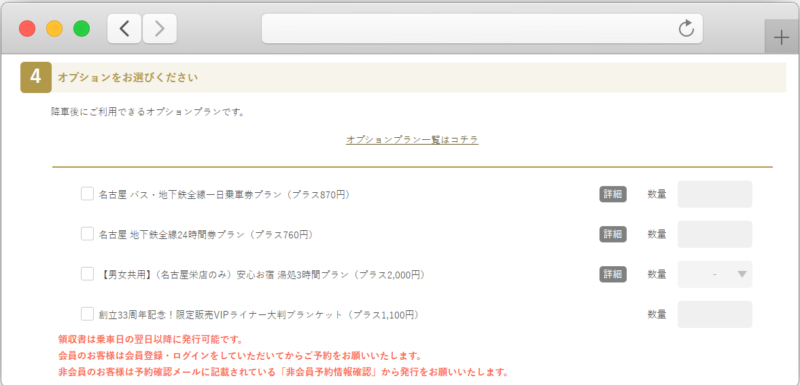Click the 領収書は乗車日の翌日以降に発行可能です notice

tap(151, 339)
